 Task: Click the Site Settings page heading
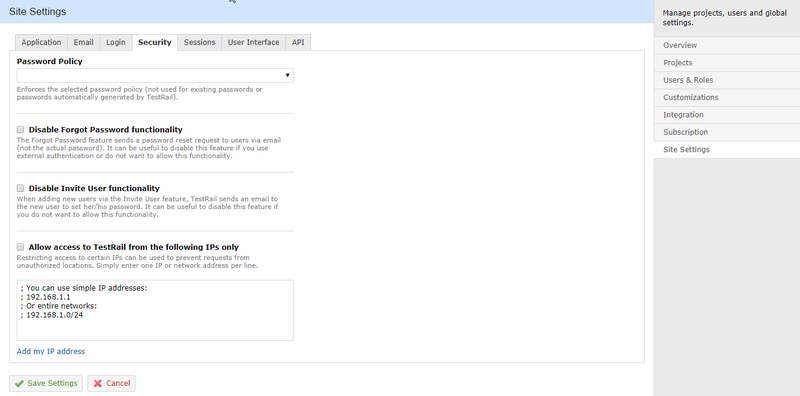37,11
